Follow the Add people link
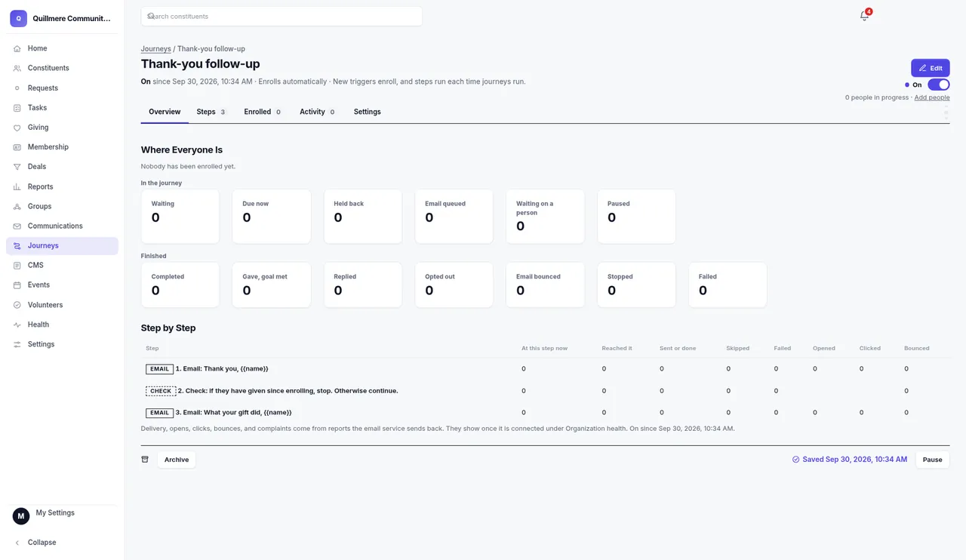The height and width of the screenshot is (560, 966). [x=932, y=97]
